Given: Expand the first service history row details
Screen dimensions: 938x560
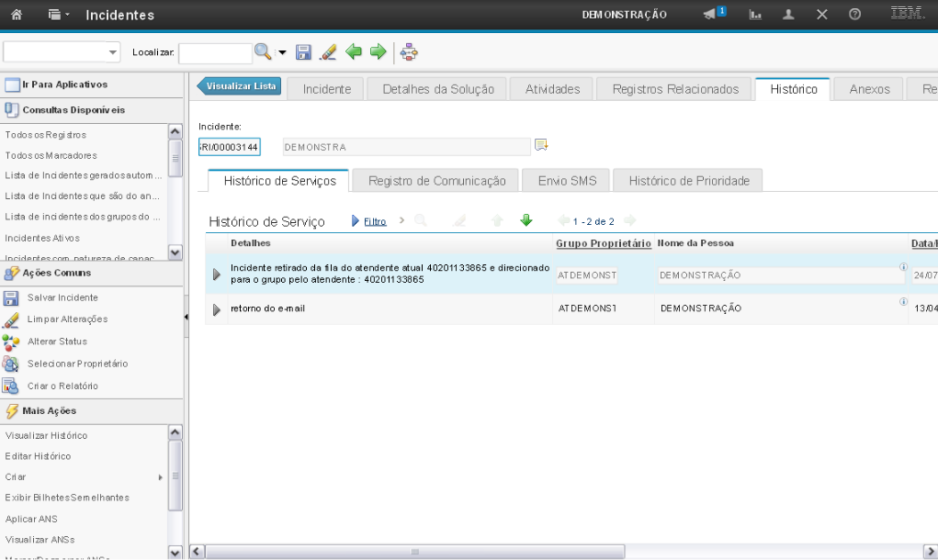Looking at the screenshot, I should (217, 274).
